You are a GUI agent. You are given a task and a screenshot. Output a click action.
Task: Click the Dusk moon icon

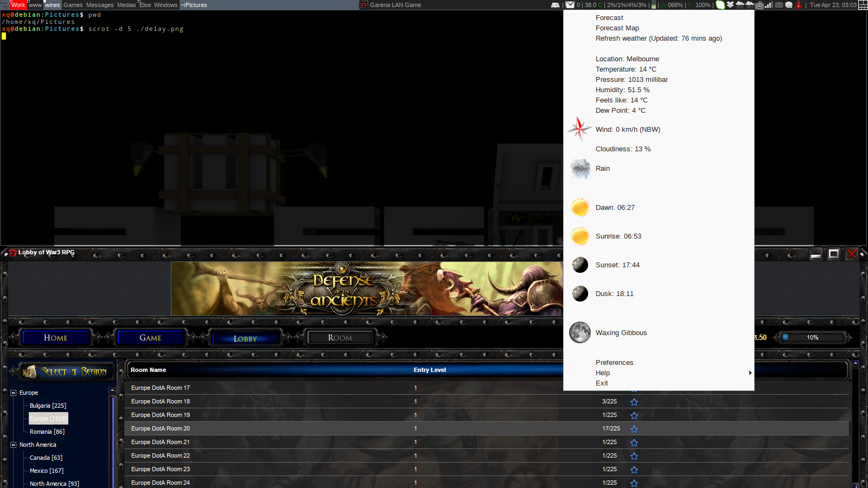[580, 293]
